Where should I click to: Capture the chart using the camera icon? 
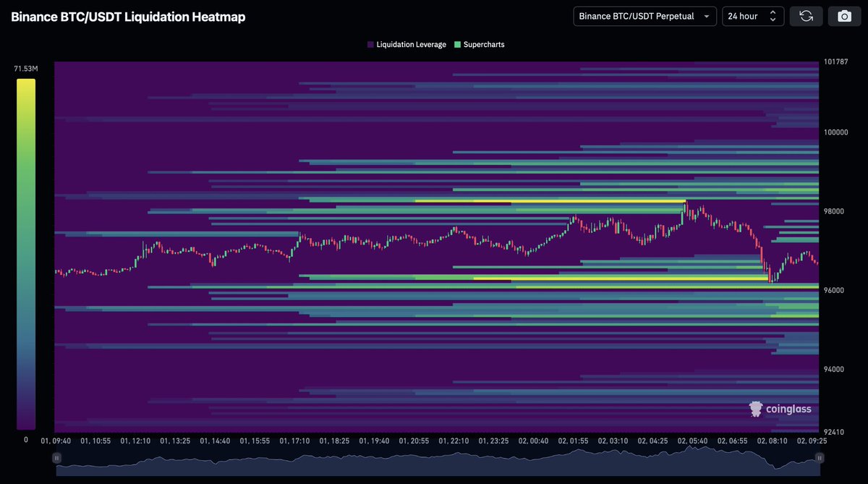[x=844, y=16]
